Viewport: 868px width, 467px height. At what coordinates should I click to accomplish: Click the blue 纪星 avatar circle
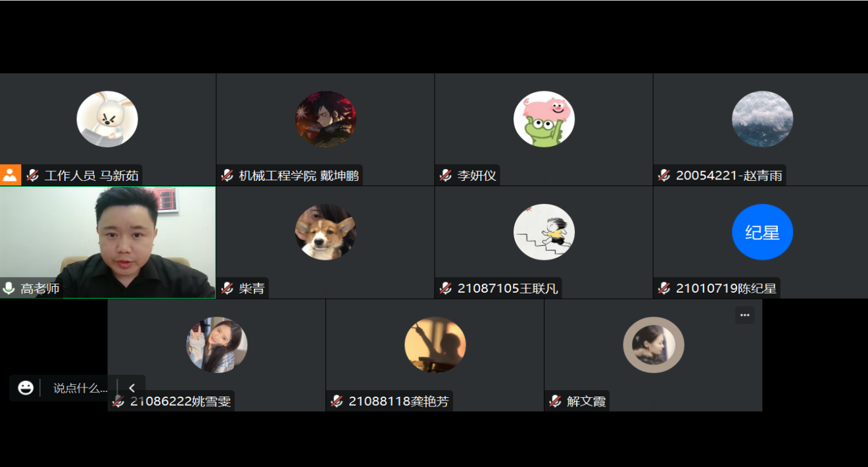[x=762, y=232]
